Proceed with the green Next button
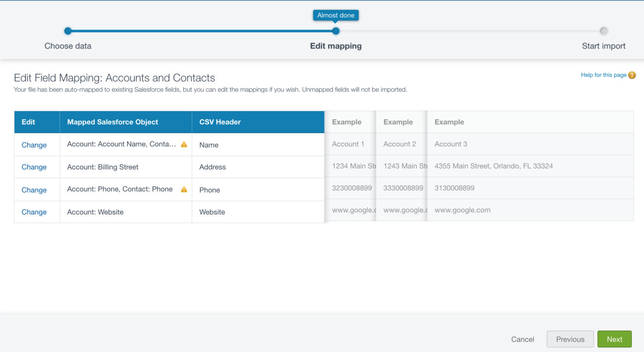Viewport: 644px width, 352px height. coord(615,339)
